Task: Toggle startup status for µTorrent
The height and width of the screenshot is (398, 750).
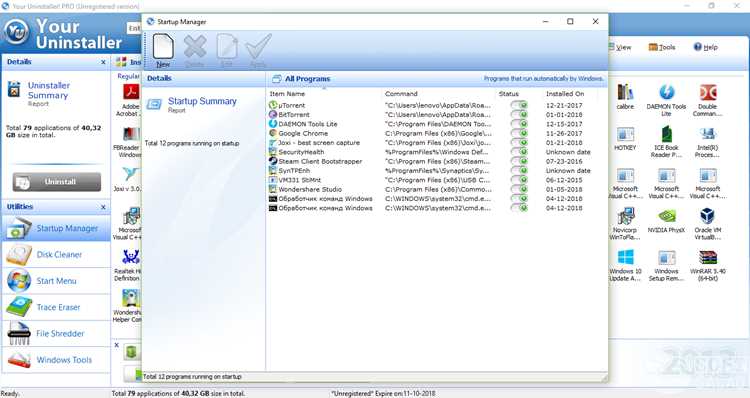Action: pos(519,105)
